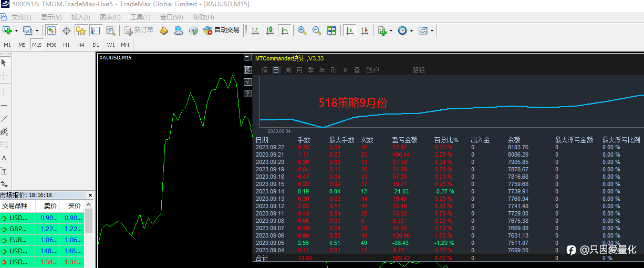This screenshot has height=268, width=644.
Task: Toggle the 自动交易 auto trading button
Action: (x=221, y=30)
